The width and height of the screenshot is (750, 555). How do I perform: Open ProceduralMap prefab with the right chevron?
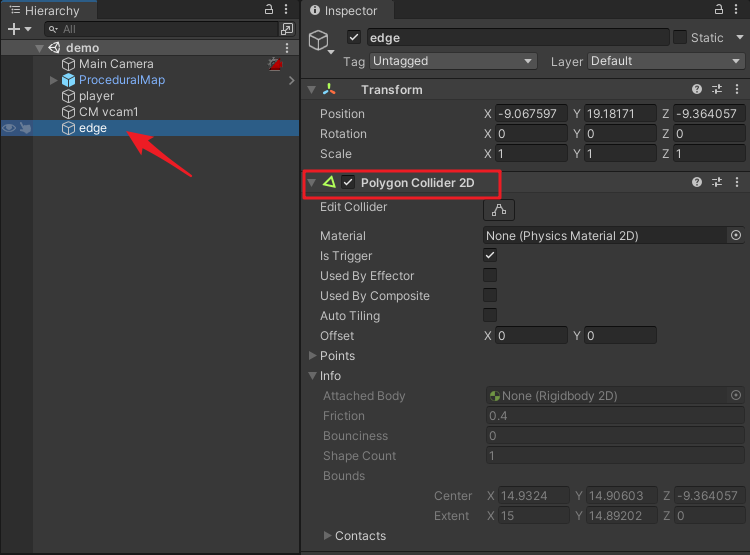(x=291, y=80)
